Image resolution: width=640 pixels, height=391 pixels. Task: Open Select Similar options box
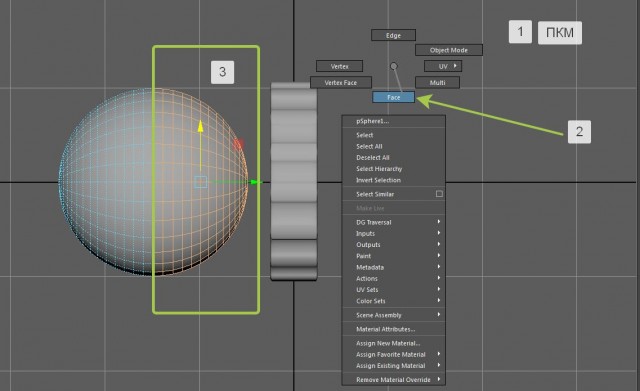click(439, 194)
